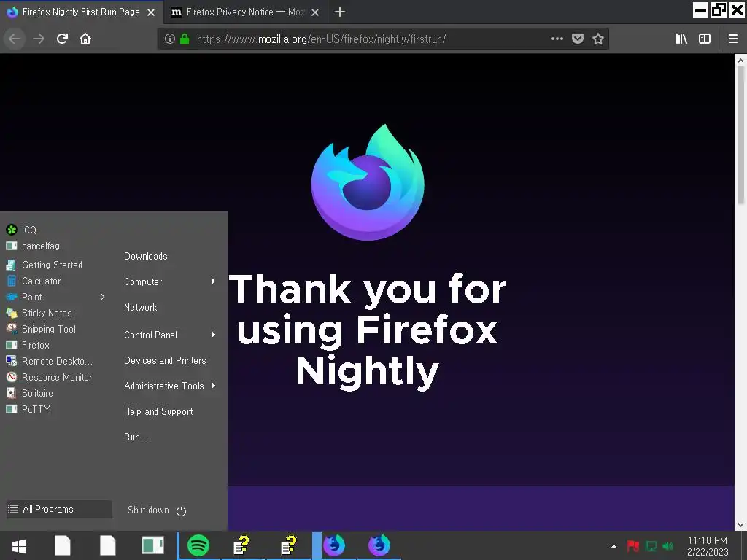Open volume control tray icon
Image resolution: width=747 pixels, height=560 pixels.
point(668,546)
